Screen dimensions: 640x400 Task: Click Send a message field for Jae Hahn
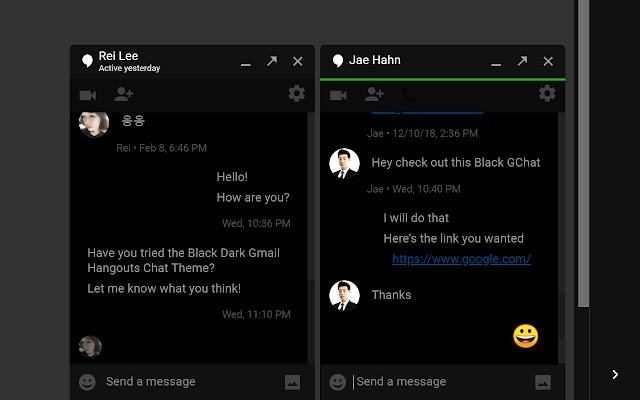[442, 382]
